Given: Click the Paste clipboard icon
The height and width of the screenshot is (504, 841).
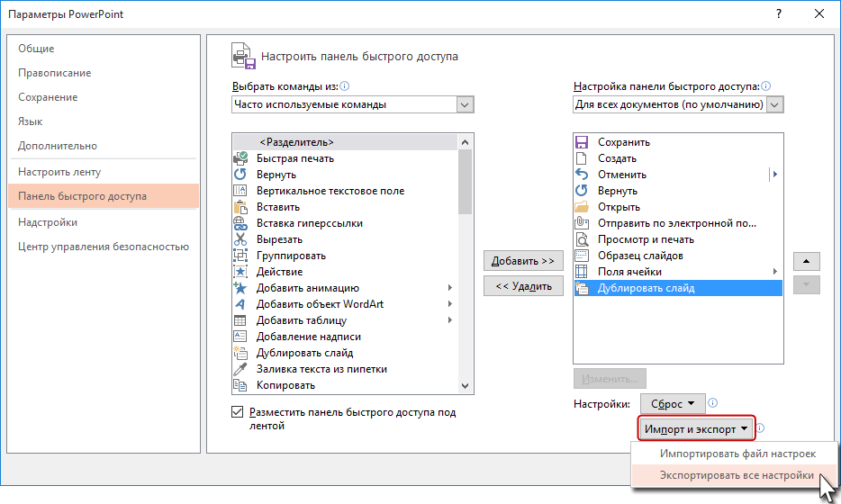Looking at the screenshot, I should [x=240, y=207].
